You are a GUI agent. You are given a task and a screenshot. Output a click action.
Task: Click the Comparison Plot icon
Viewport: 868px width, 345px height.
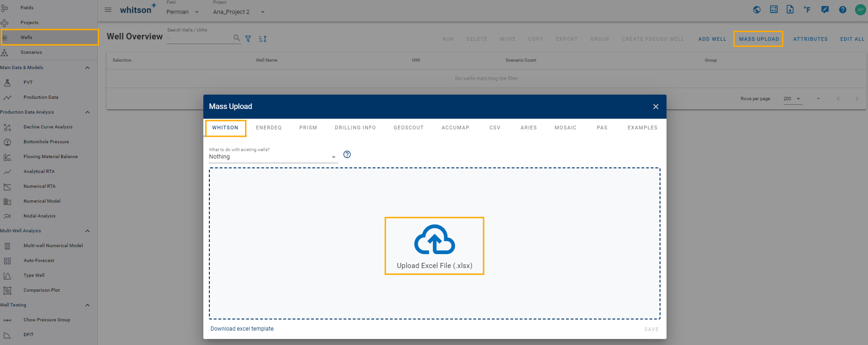(x=7, y=290)
